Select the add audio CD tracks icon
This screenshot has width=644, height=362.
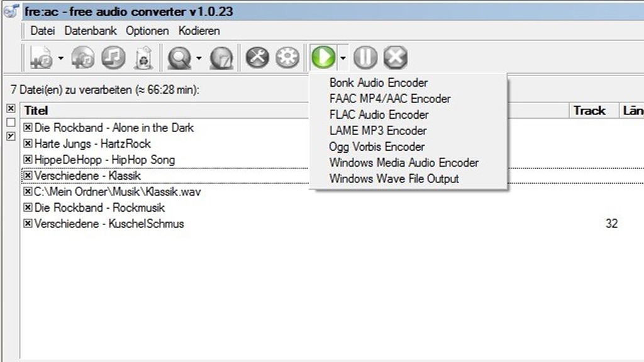click(x=82, y=57)
